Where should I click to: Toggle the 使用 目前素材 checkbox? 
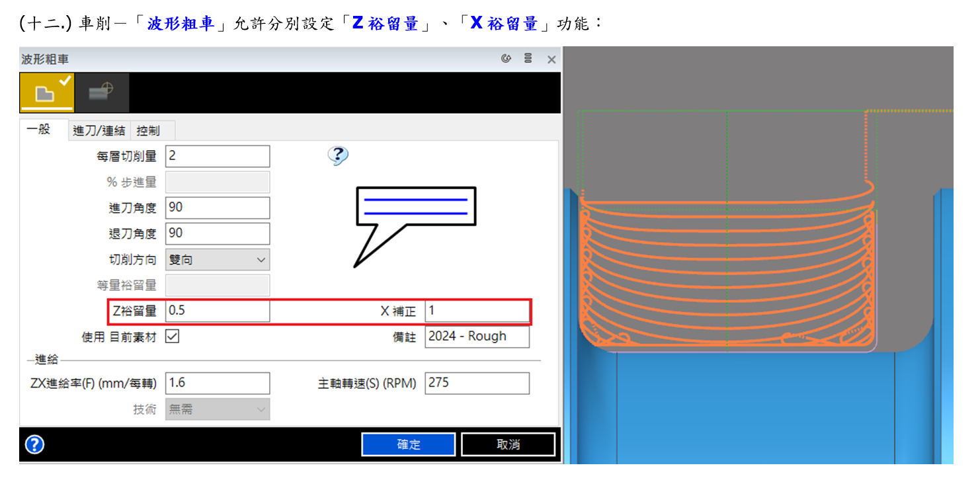(x=173, y=337)
